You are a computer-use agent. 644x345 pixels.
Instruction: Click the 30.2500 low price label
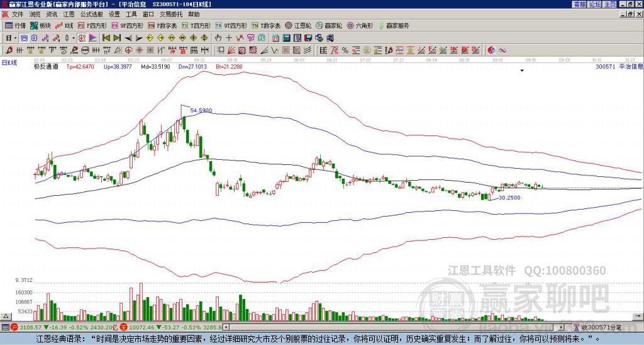[509, 198]
